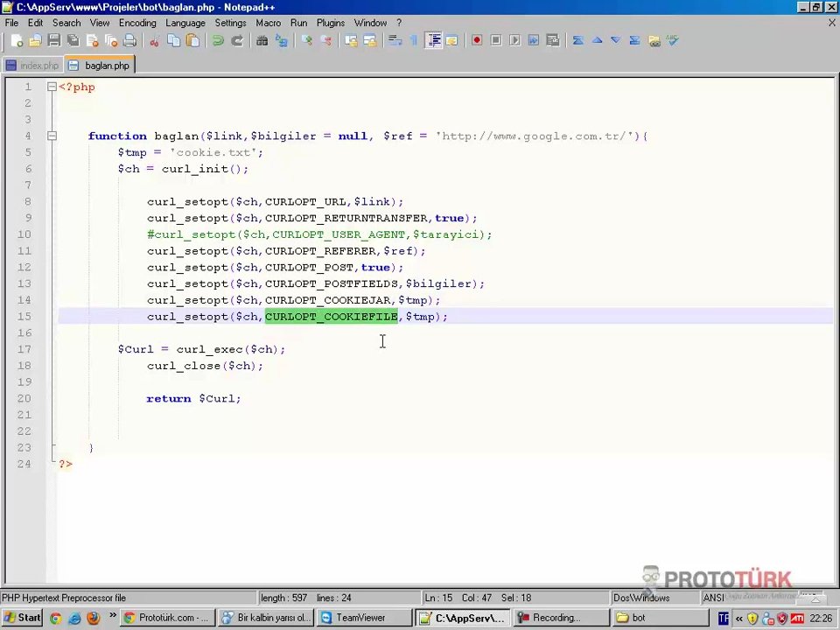Open the Macro menu

tap(269, 23)
